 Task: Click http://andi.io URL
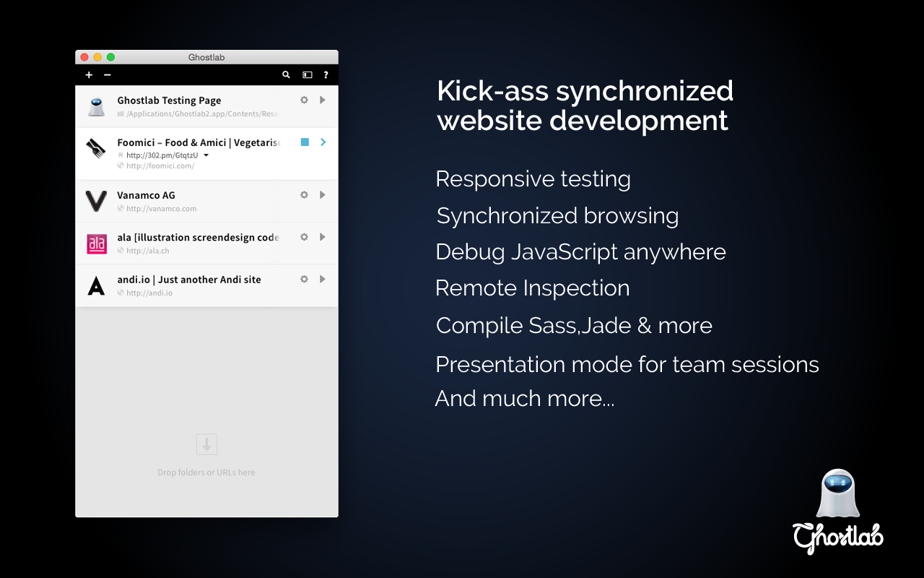coord(149,293)
